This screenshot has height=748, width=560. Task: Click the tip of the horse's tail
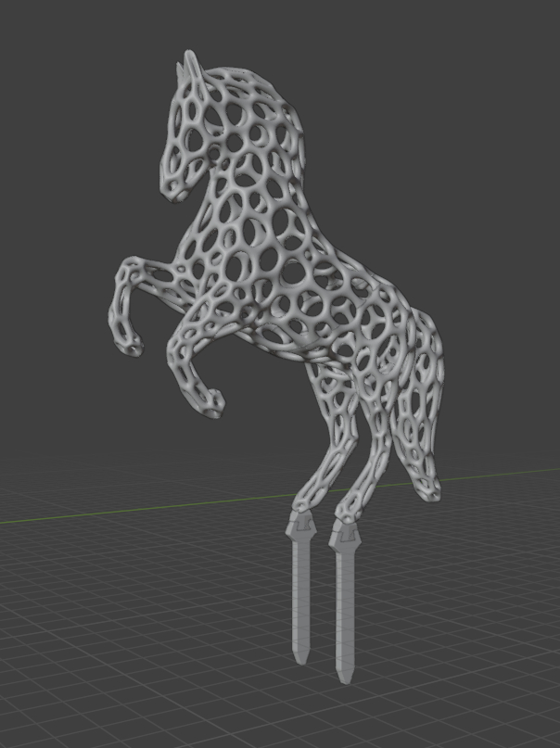pos(428,491)
